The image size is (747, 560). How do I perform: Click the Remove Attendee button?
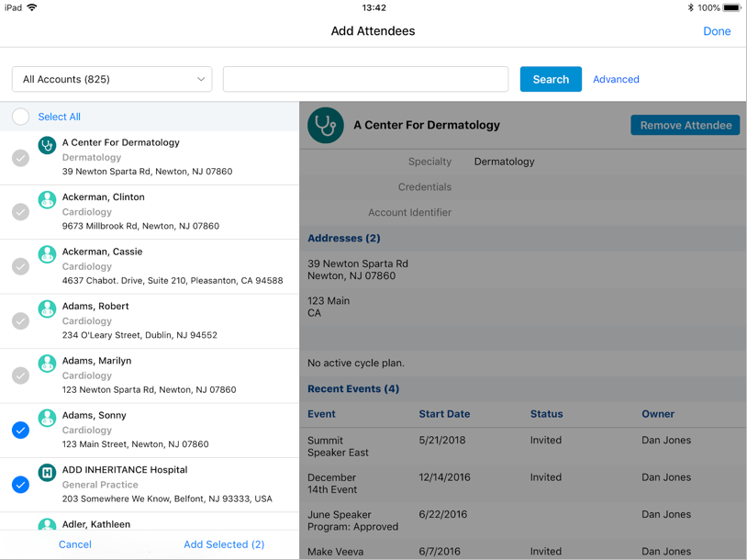point(685,125)
